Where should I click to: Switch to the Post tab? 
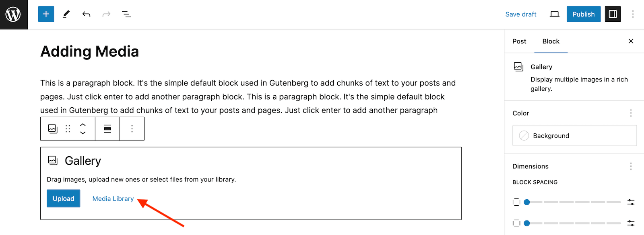click(x=519, y=41)
